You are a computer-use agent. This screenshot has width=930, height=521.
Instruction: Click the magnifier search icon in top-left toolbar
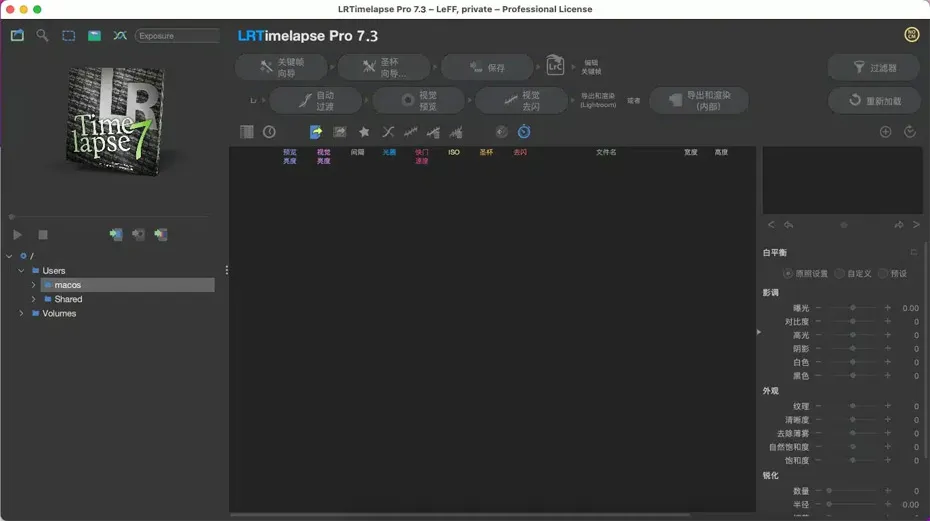[42, 35]
